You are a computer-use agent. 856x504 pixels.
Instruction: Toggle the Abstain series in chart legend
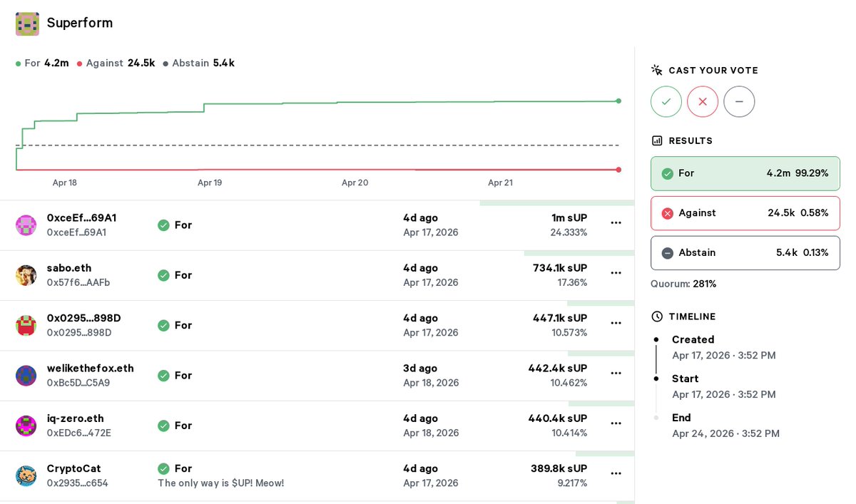199,63
